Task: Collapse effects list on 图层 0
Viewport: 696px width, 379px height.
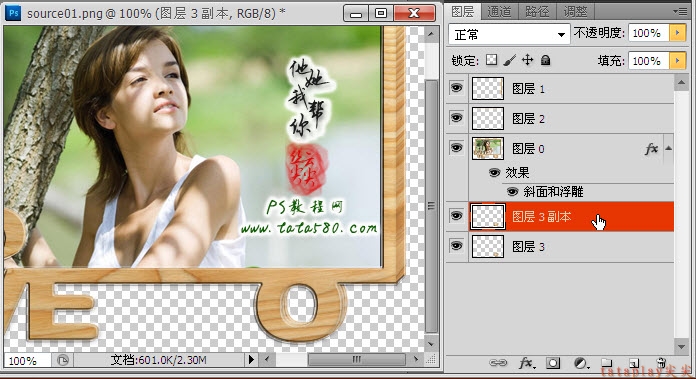Action: [x=668, y=149]
